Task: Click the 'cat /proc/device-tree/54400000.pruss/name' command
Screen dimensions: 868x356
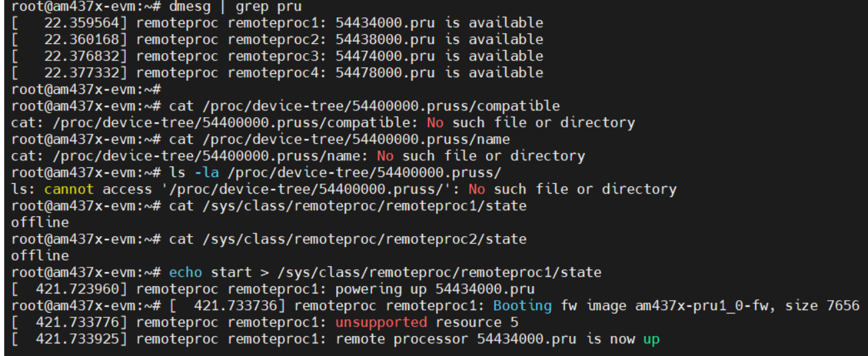Action: (339, 140)
